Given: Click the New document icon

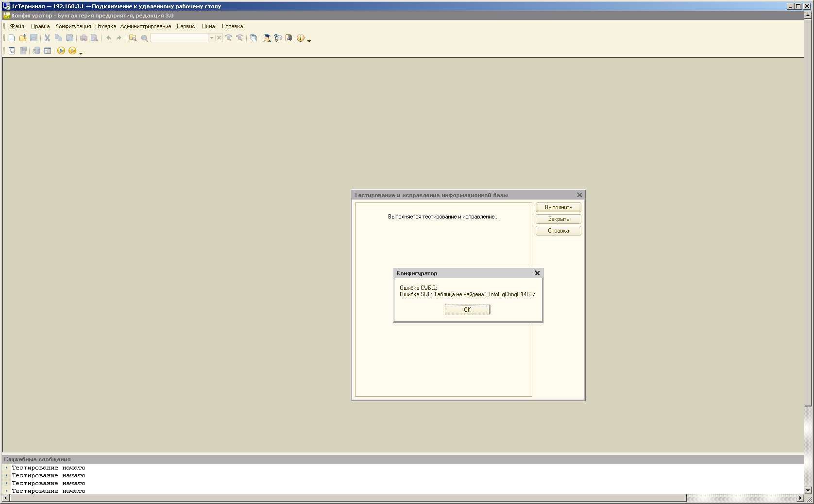Looking at the screenshot, I should 12,38.
